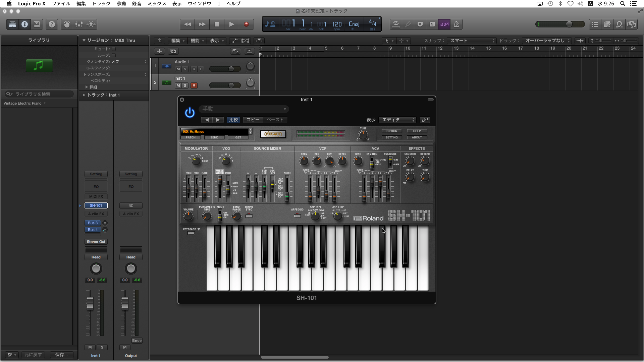
Task: Adjust the Audio 1 track volume slider
Action: click(x=225, y=69)
